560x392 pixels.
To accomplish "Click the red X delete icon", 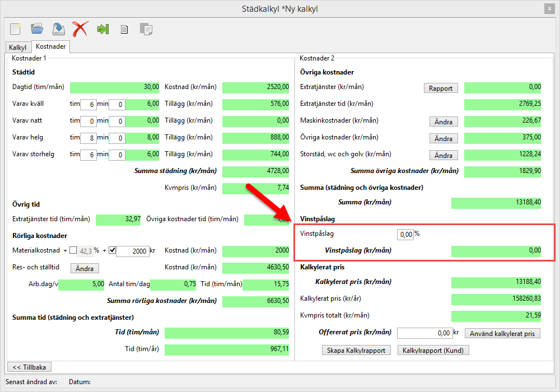I will click(x=80, y=29).
